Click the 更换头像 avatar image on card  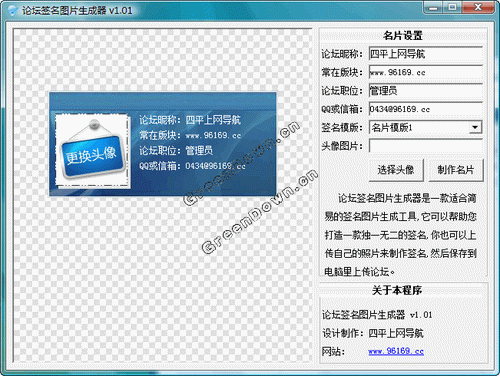[93, 151]
